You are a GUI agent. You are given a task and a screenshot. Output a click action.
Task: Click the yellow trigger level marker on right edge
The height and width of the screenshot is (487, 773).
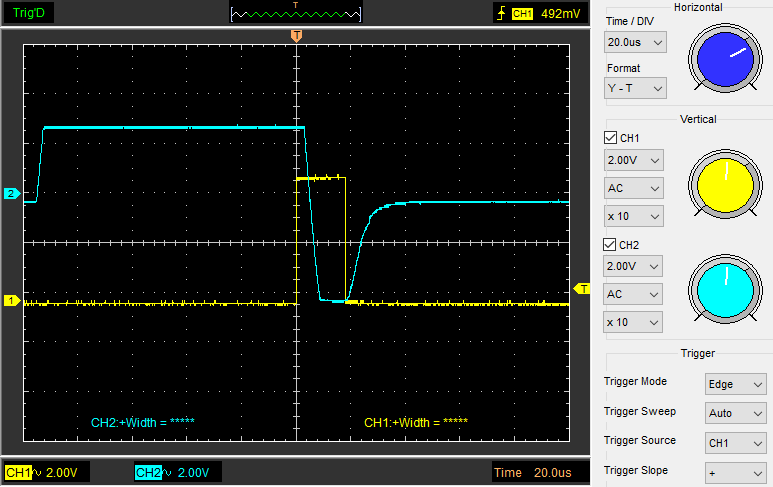point(582,288)
